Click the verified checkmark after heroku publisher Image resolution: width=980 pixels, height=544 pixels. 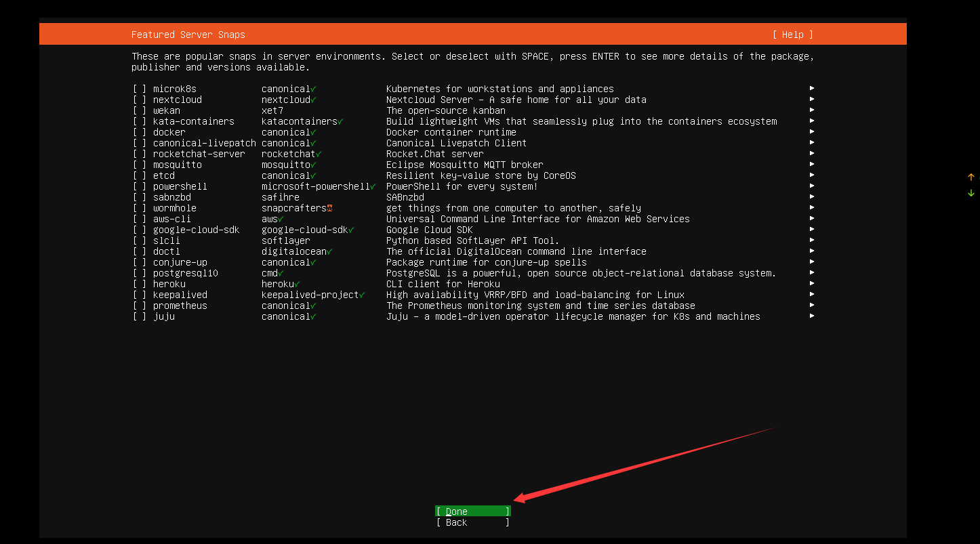297,284
